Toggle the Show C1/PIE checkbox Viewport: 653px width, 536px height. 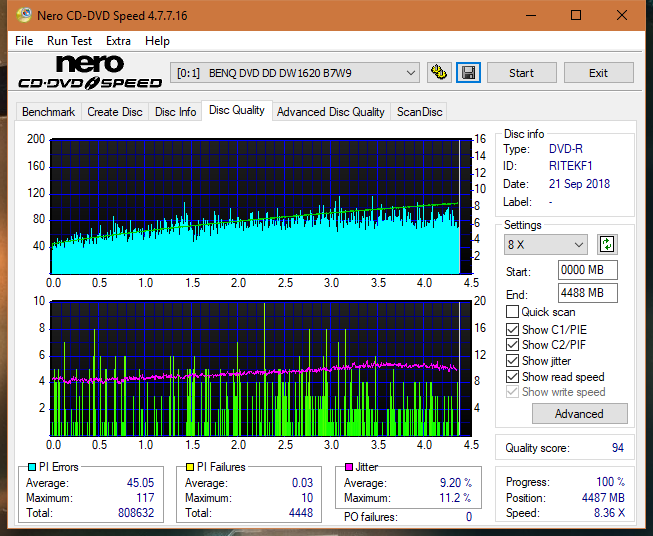pyautogui.click(x=512, y=329)
